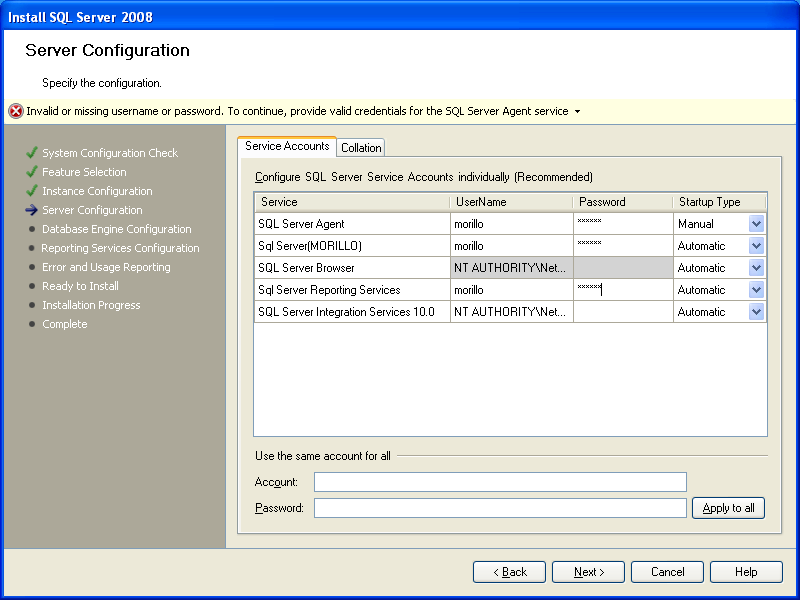Click the Reporting Services Configuration step
Screen dimensions: 800x600
coord(120,247)
